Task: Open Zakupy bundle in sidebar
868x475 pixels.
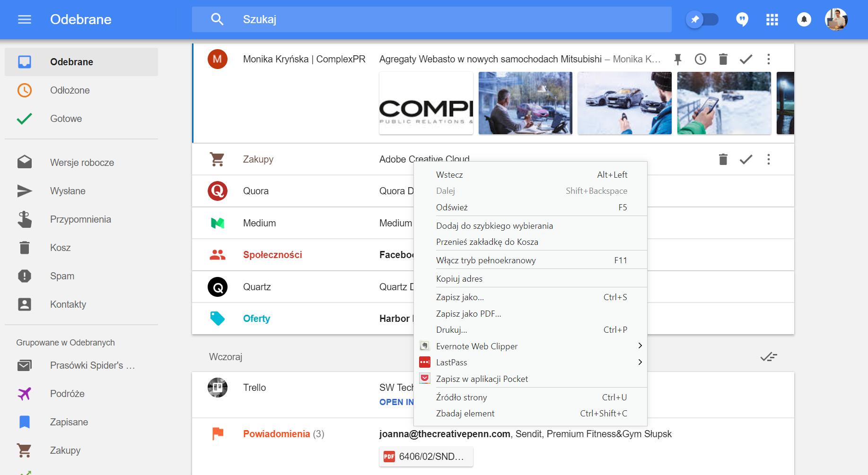Action: 81,450
